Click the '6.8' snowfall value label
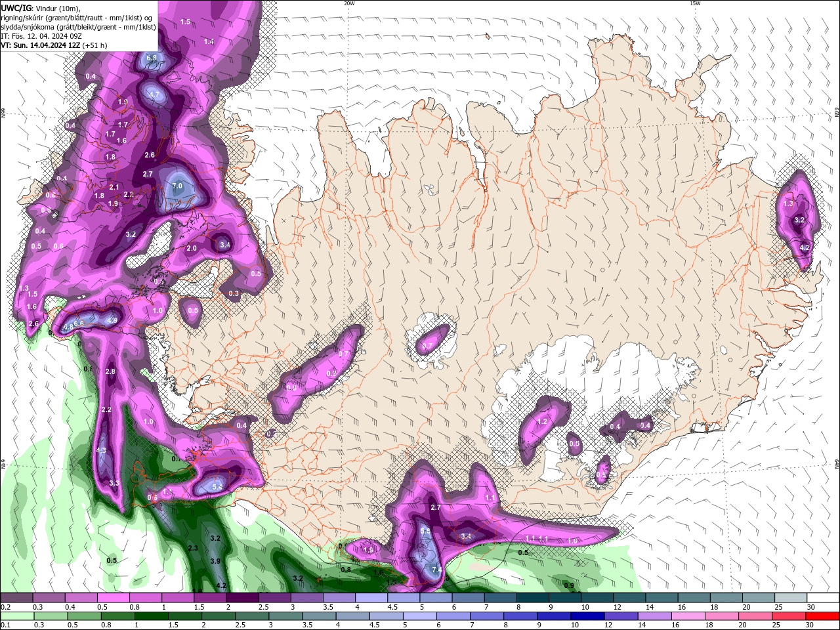Screen dimensions: 840x630 152,58
